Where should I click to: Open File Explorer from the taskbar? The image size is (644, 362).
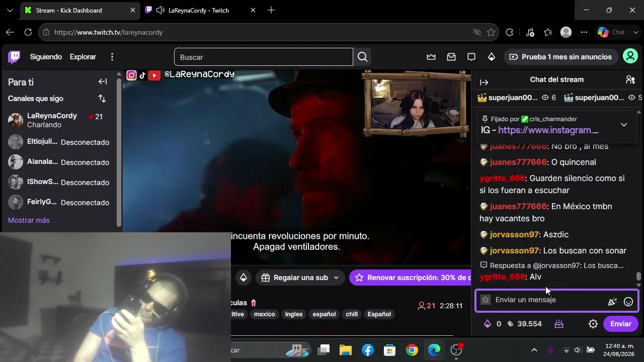tap(345, 350)
